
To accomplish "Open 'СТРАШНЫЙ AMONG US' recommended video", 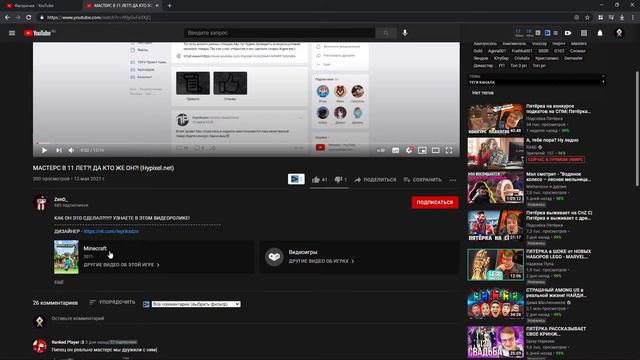I will pyautogui.click(x=496, y=303).
